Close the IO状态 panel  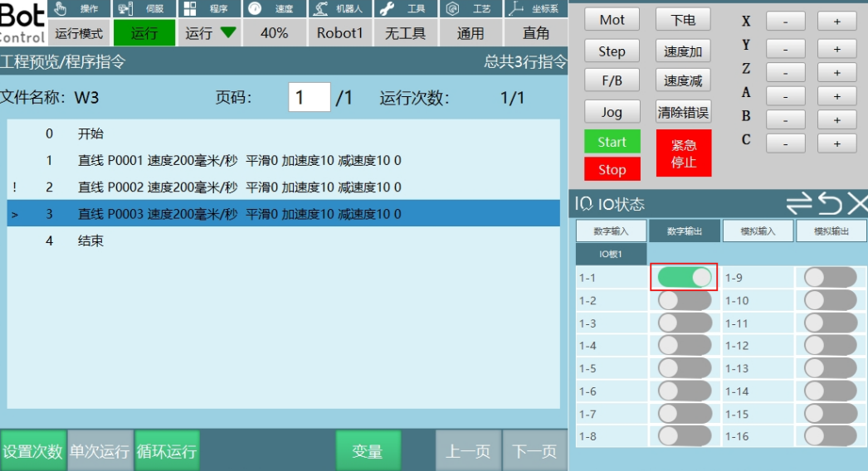(857, 204)
